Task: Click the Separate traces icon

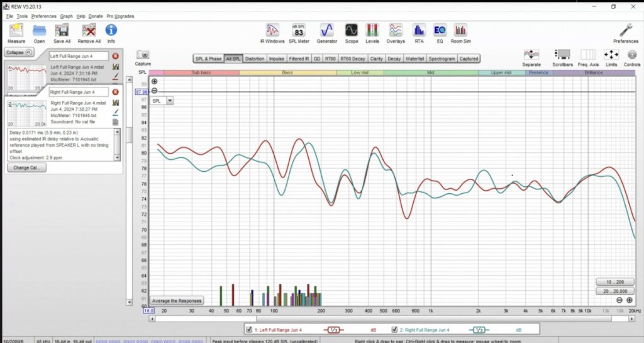Action: coord(531,57)
